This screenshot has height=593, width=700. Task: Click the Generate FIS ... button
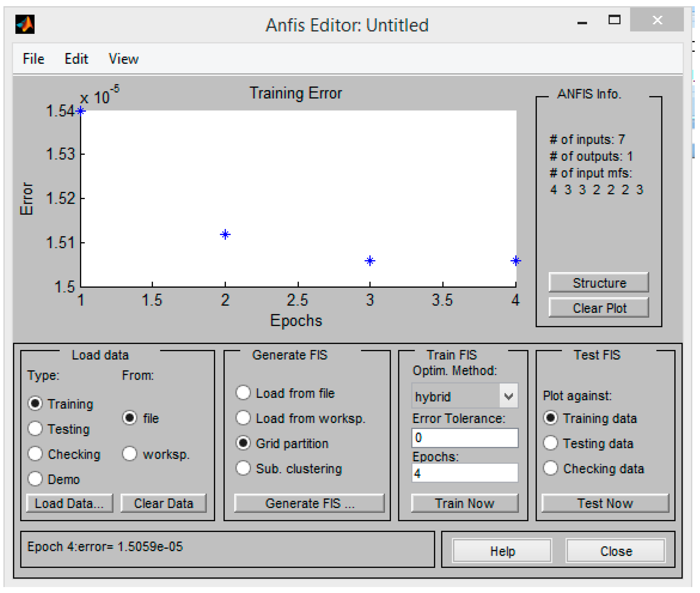click(x=309, y=503)
